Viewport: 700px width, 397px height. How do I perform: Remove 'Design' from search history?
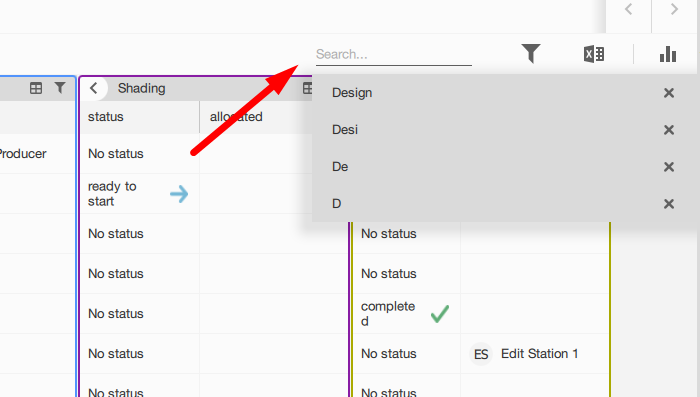pos(669,93)
